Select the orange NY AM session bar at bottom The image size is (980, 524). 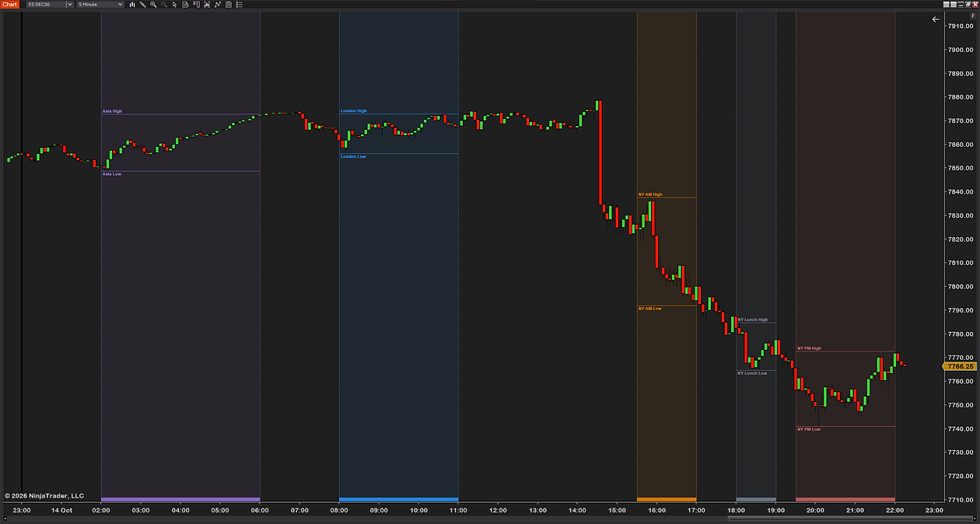pyautogui.click(x=667, y=499)
